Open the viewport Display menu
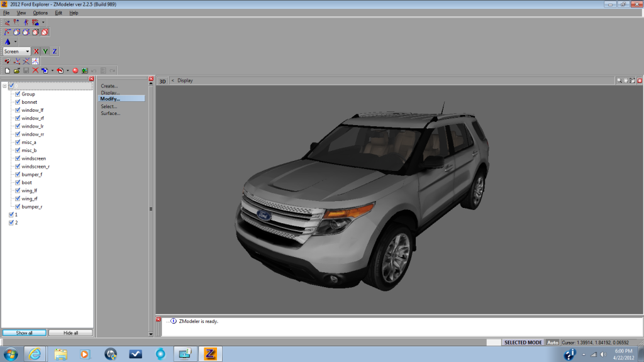 (185, 80)
